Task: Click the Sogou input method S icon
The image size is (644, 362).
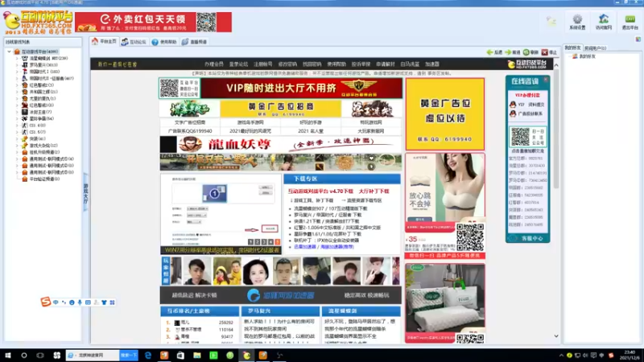Action: tap(45, 302)
